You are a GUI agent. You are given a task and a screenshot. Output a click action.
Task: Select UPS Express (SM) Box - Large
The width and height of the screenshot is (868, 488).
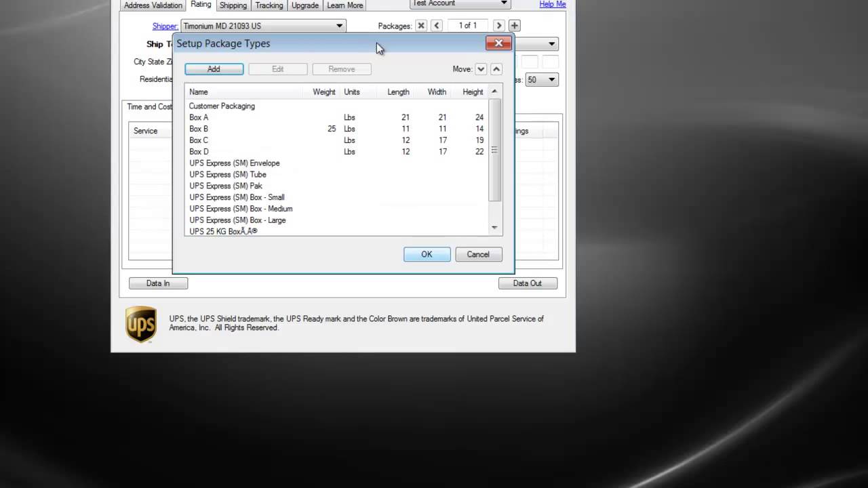click(336, 220)
